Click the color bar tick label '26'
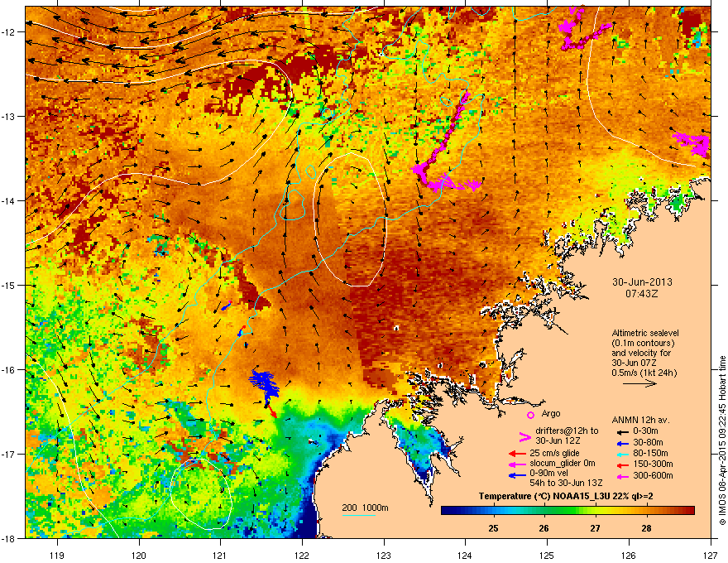Viewport: 728px width, 563px height. tap(544, 528)
